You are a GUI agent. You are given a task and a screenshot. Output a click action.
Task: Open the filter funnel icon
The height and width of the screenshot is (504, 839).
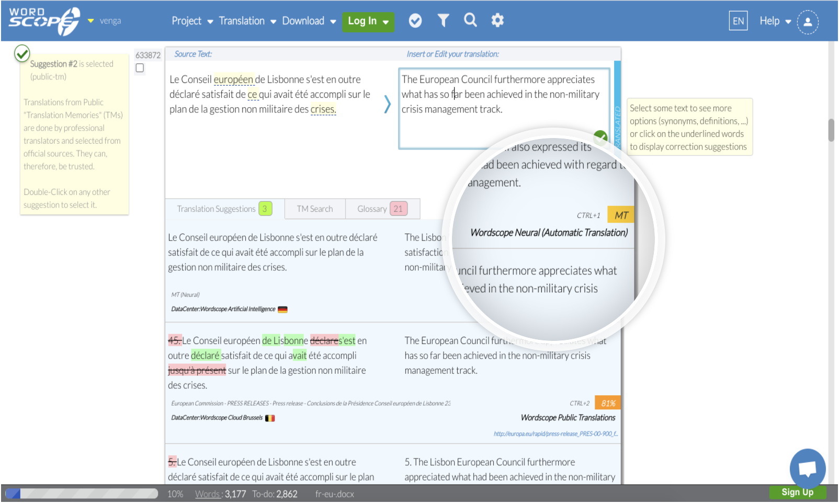point(443,20)
